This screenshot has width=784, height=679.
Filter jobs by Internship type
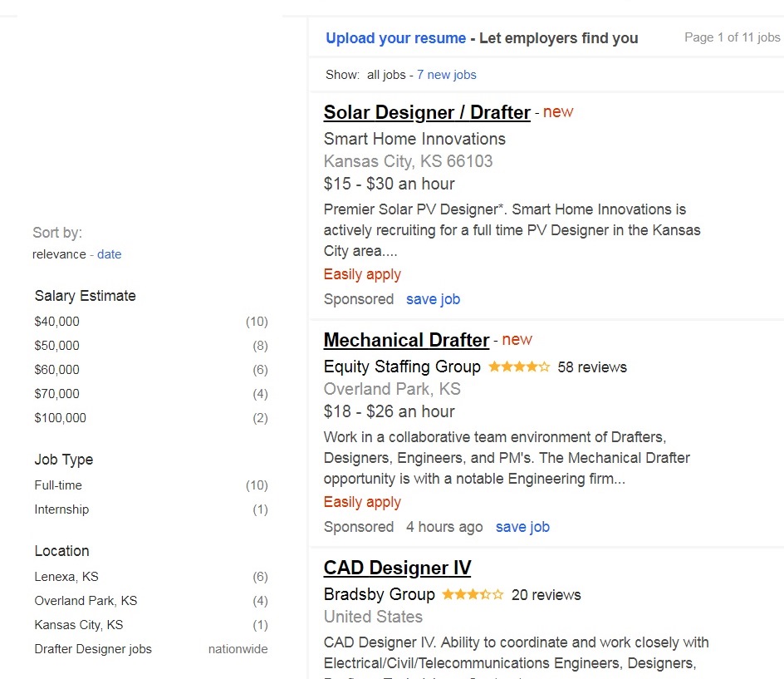[61, 509]
